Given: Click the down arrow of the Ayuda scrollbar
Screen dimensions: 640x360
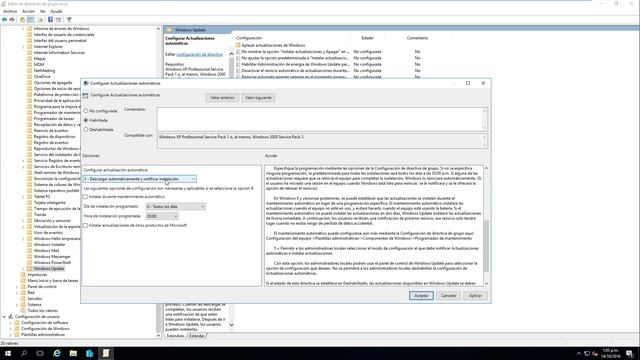Looking at the screenshot, I should pyautogui.click(x=486, y=283).
